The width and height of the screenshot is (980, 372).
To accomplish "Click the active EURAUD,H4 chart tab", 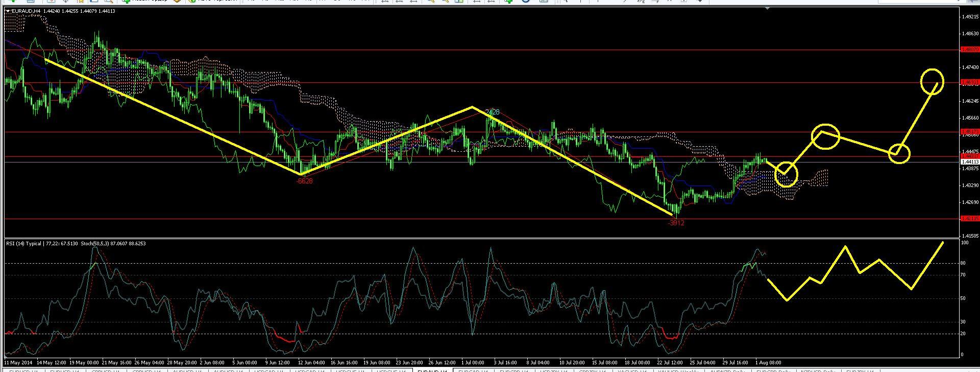I will pyautogui.click(x=432, y=370).
